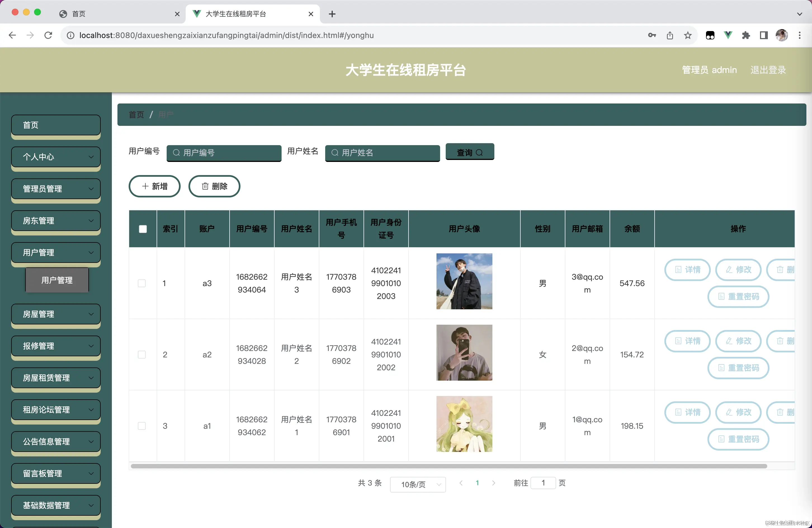The width and height of the screenshot is (812, 528).
Task: Click the 查询 search button with magnifier icon
Action: pos(469,152)
